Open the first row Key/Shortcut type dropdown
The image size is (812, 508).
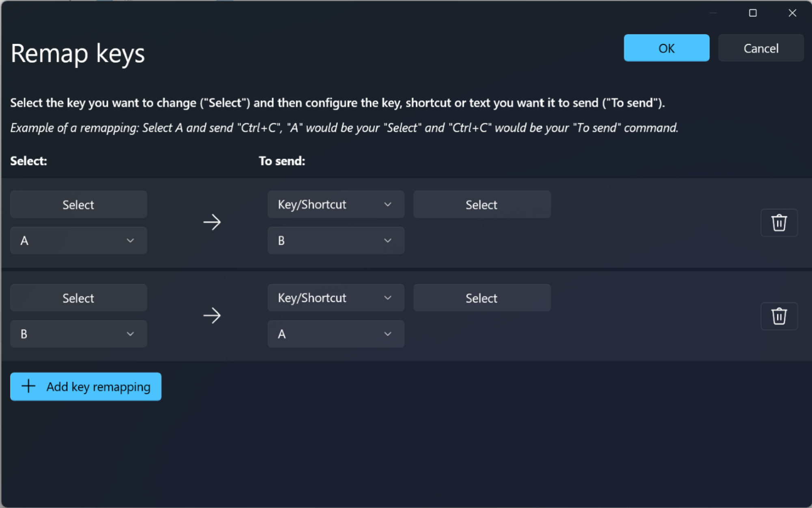pos(336,204)
